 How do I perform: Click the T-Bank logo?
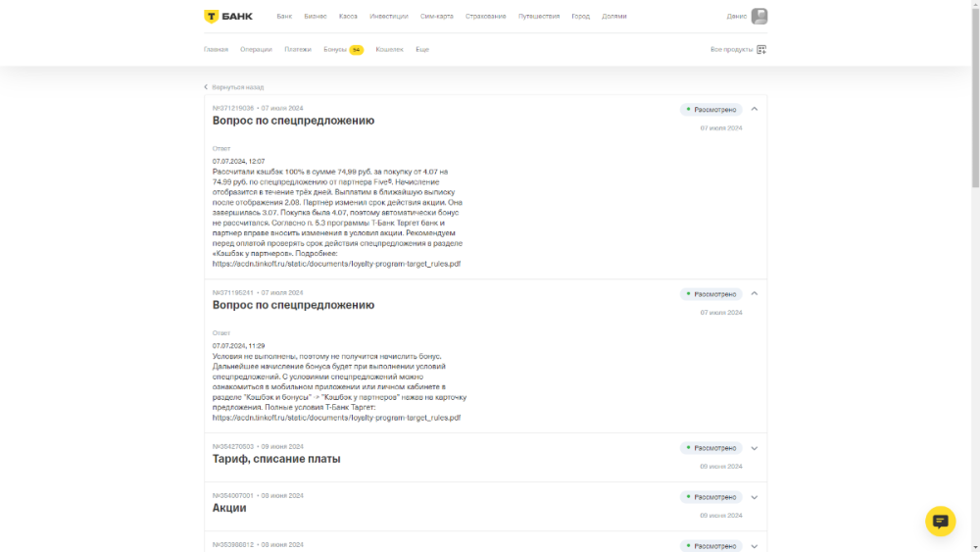[x=227, y=16]
